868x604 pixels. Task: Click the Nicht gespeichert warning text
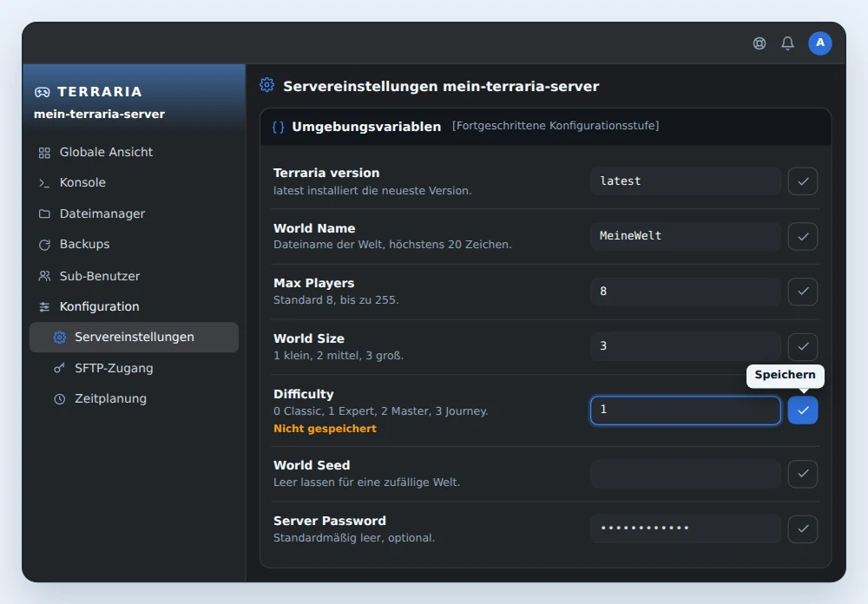[x=325, y=429]
